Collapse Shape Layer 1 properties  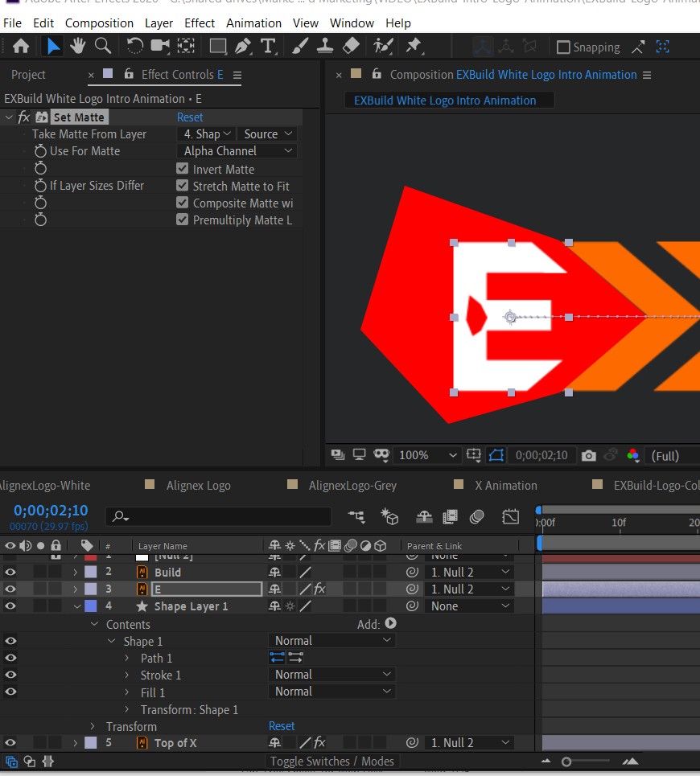pos(77,606)
